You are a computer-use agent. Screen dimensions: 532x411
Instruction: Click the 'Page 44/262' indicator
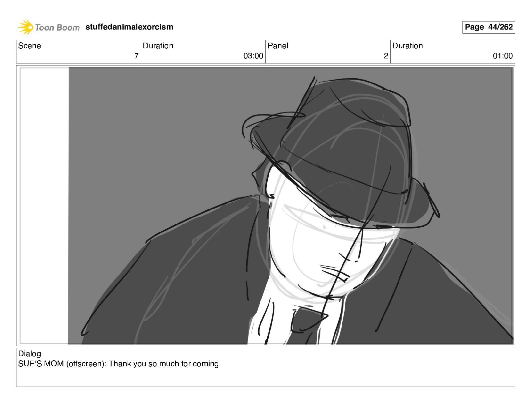coord(489,27)
